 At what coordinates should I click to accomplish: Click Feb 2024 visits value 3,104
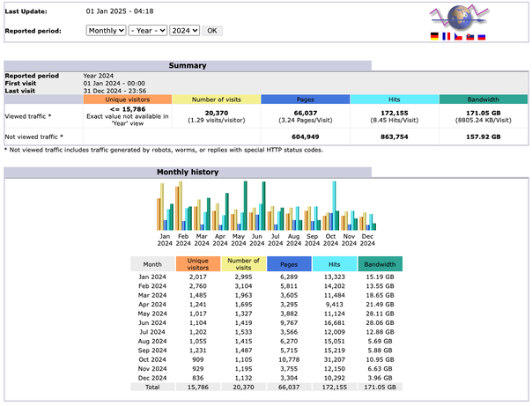(x=243, y=286)
